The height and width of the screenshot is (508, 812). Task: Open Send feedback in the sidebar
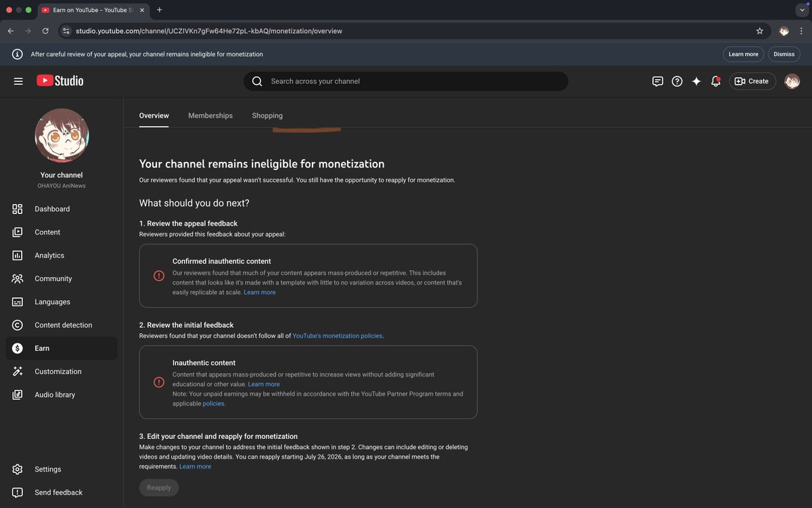62,492
